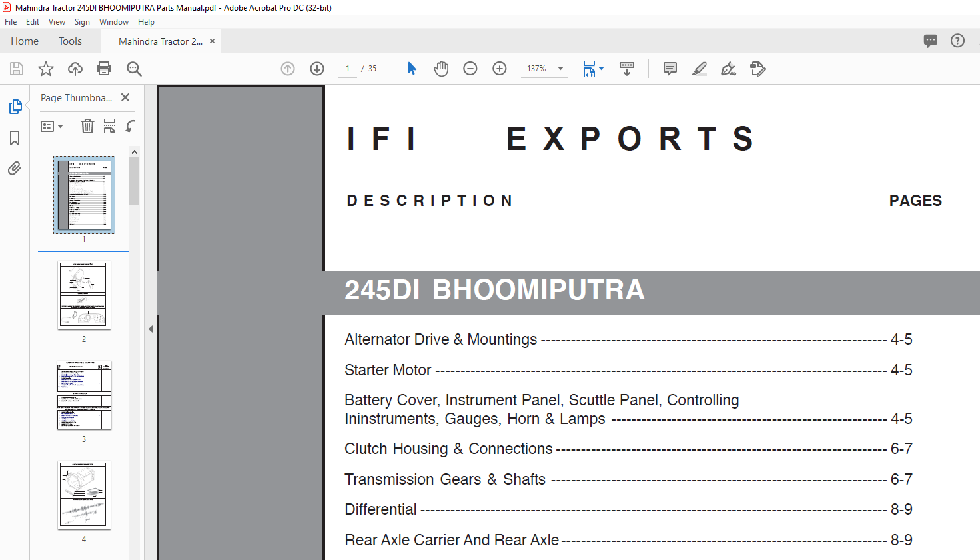Open the Attachments paperclip panel

(x=15, y=168)
